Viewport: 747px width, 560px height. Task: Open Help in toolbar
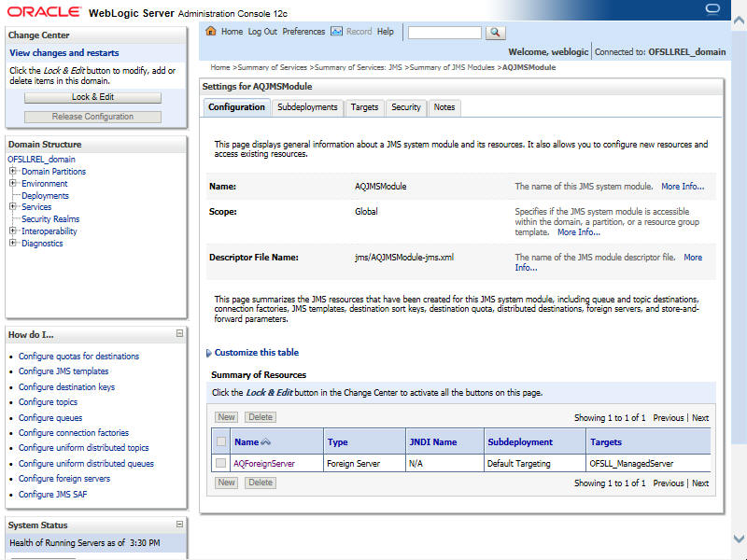coord(386,32)
